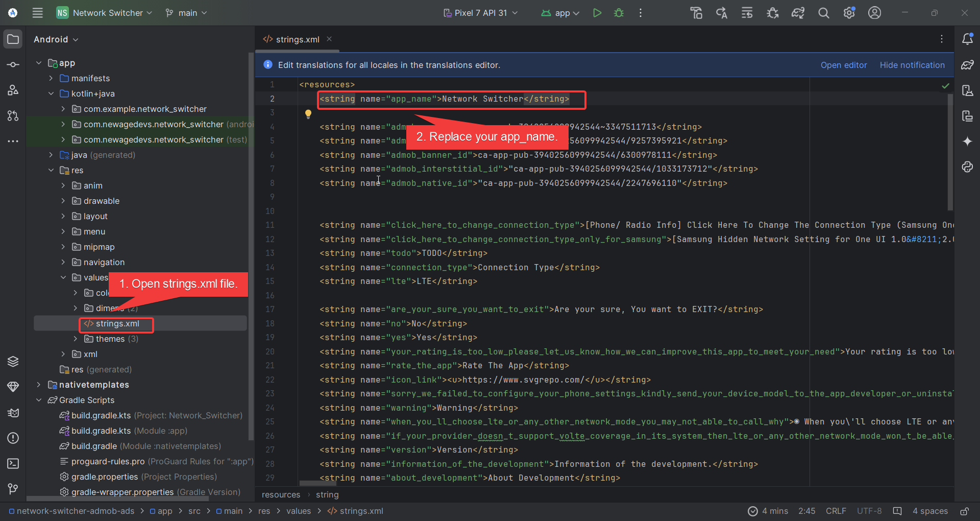Click the yellow lightbulb quick-fix icon
Viewport: 980px width, 521px height.
pos(308,114)
